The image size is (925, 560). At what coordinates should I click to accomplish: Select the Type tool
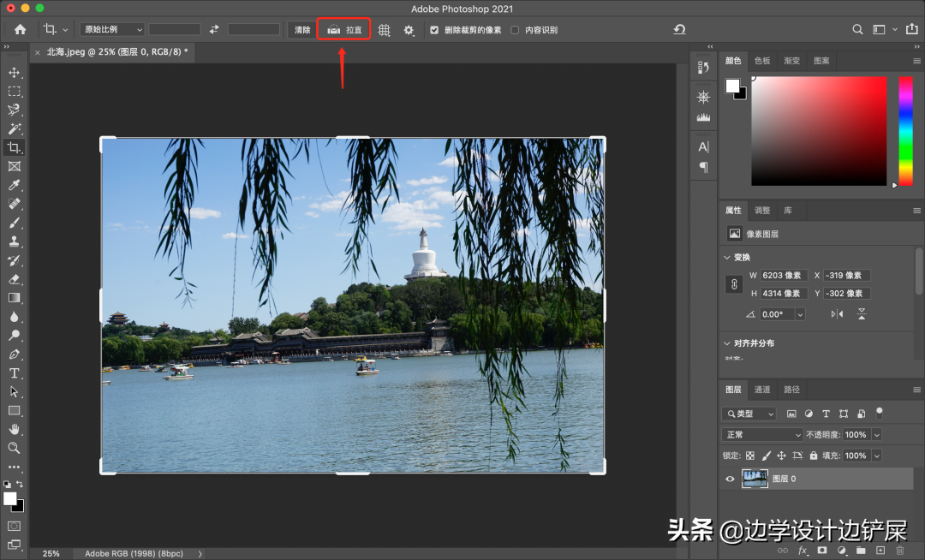(15, 373)
